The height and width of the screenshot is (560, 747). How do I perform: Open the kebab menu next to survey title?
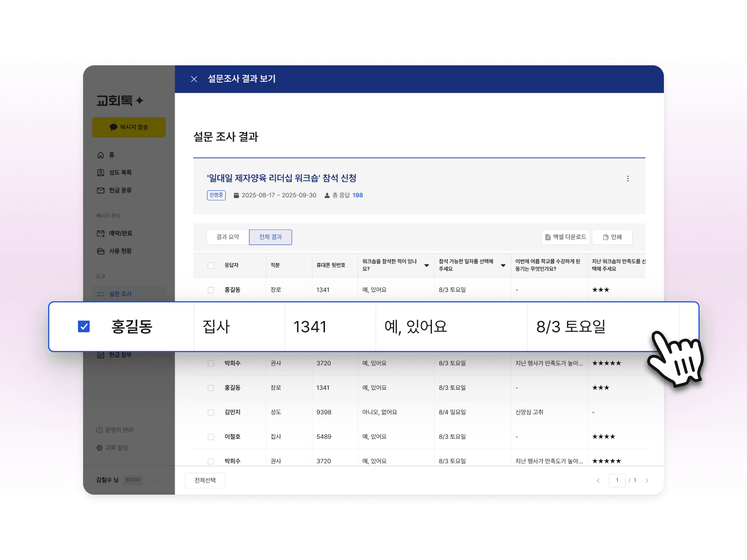pyautogui.click(x=628, y=178)
